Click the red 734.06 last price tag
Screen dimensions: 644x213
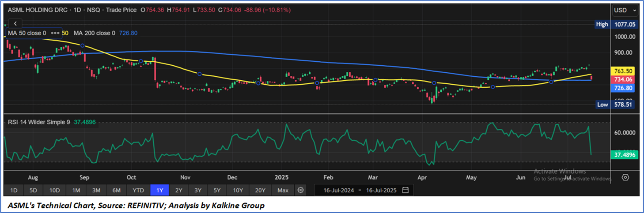coord(625,79)
